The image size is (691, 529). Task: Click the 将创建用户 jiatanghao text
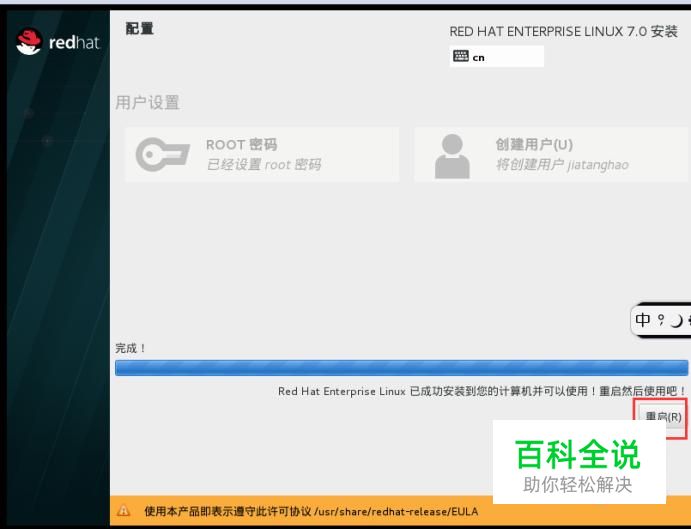(x=562, y=165)
